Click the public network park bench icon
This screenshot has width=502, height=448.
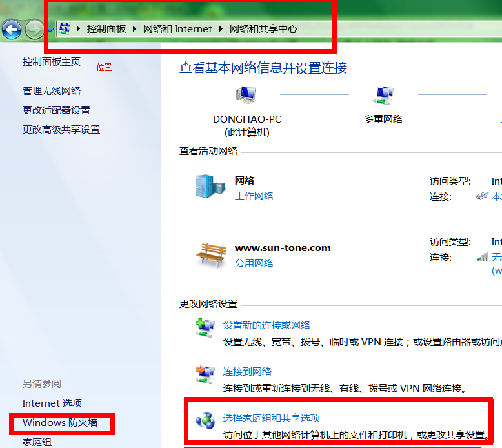coord(210,254)
